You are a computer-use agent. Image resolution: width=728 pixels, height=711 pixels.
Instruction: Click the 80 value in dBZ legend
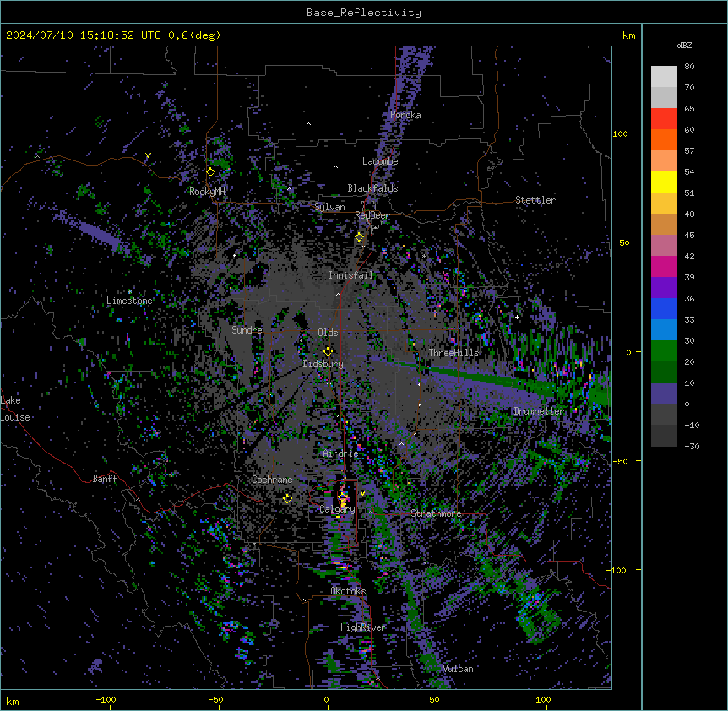click(x=689, y=67)
